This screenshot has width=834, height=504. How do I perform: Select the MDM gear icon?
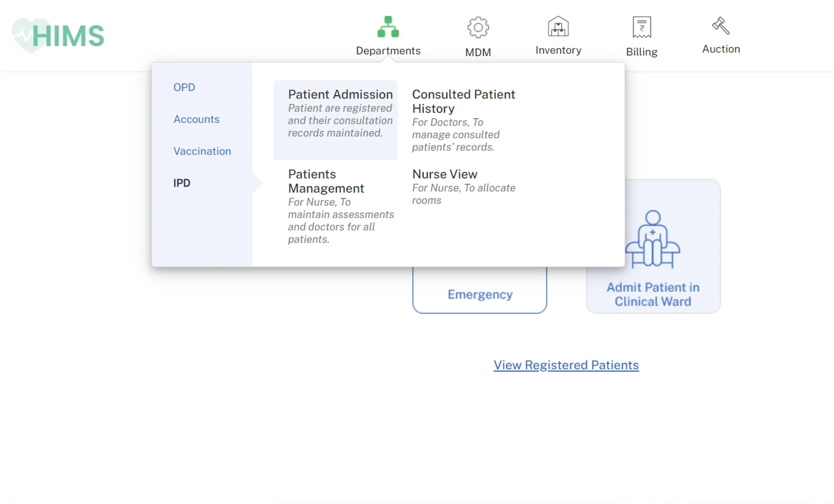pos(478,27)
